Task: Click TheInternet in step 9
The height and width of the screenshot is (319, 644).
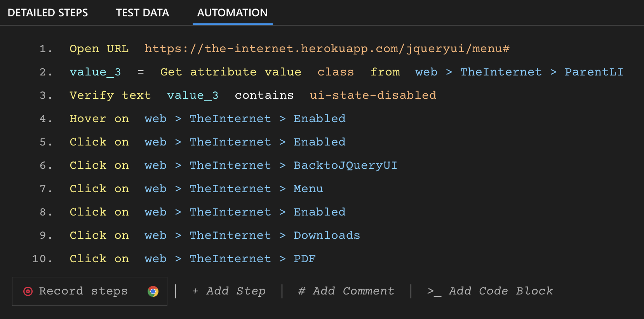Action: point(230,235)
